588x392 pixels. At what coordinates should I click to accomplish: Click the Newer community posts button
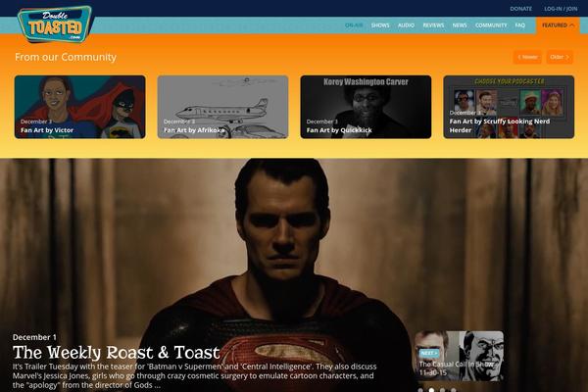(527, 57)
